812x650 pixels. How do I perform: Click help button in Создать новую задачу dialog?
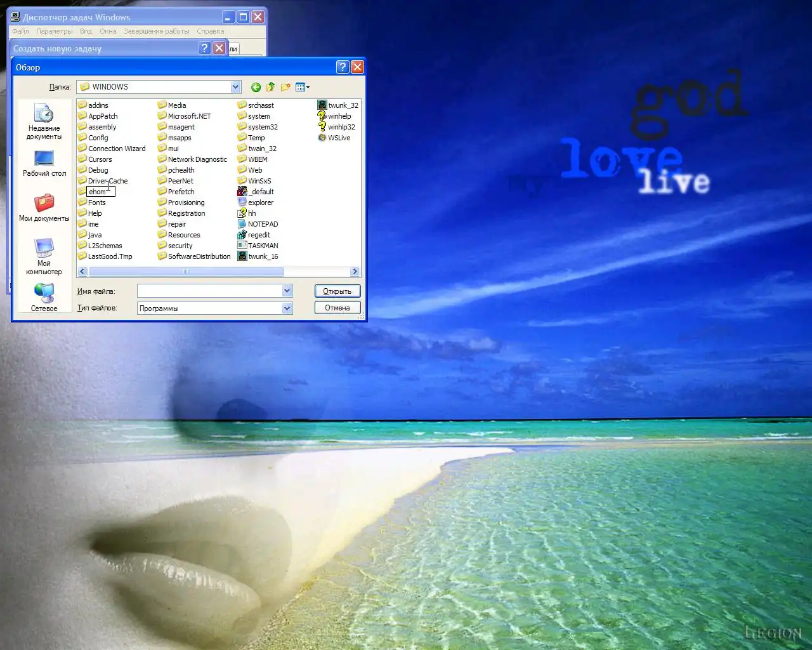tap(204, 48)
